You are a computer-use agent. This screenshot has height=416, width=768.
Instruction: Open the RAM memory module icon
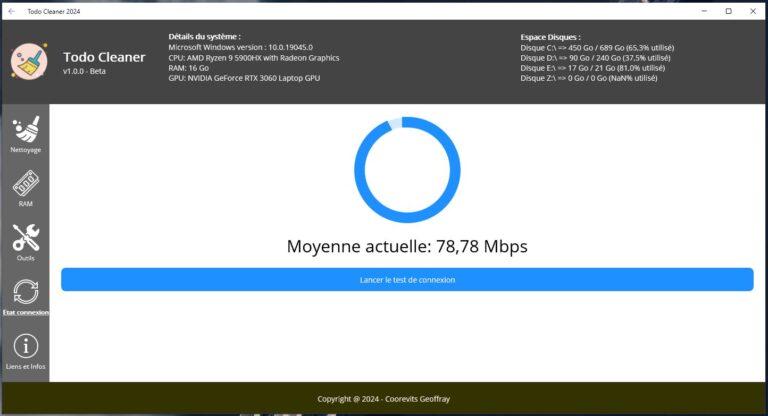coord(25,183)
